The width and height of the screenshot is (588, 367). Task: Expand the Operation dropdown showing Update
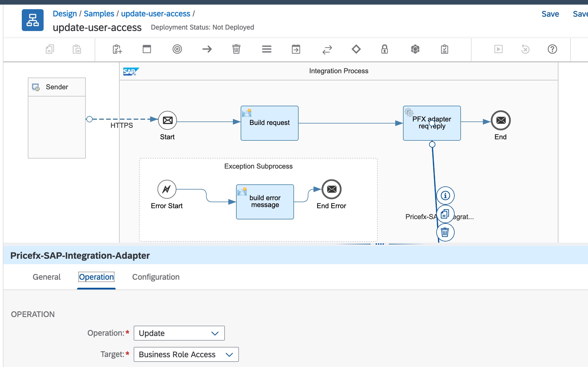(179, 333)
